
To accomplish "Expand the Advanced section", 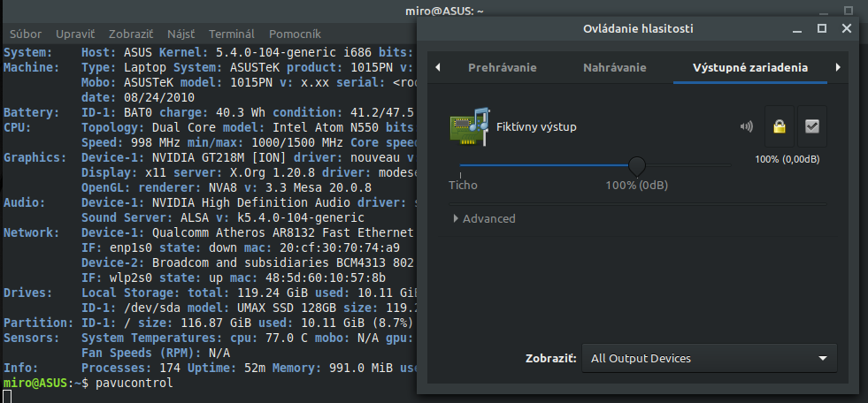I will (x=483, y=218).
